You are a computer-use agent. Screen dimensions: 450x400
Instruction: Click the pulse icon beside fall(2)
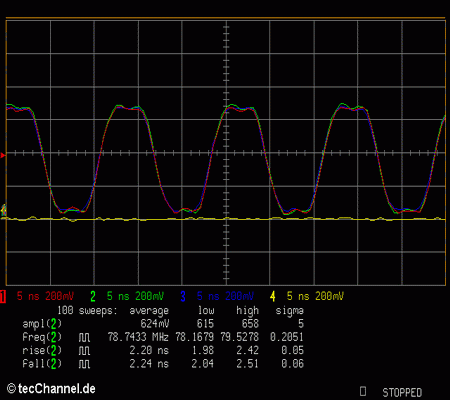coord(84,364)
